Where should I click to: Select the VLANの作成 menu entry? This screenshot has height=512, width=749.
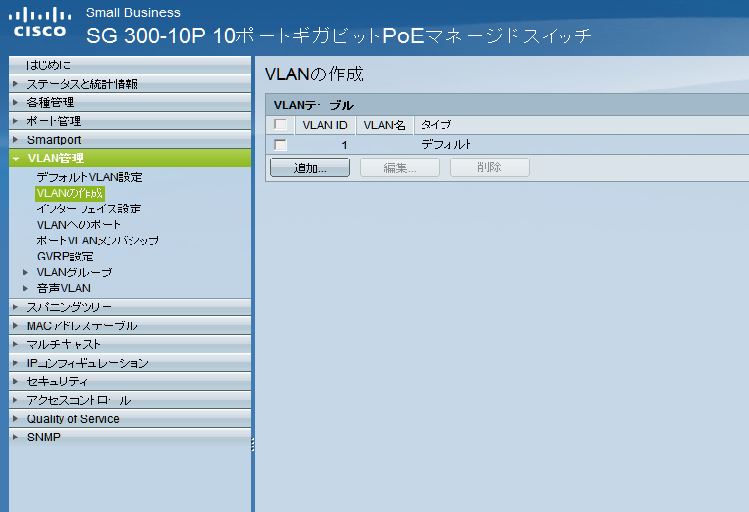70,193
